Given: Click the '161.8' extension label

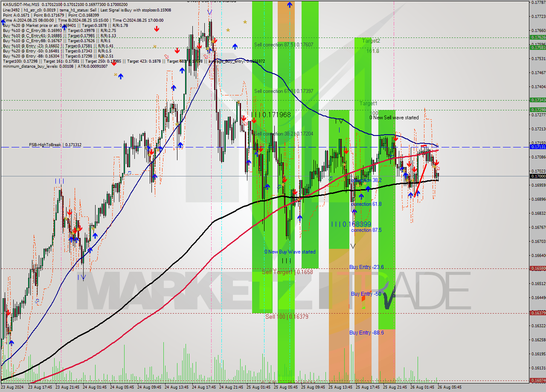Looking at the screenshot, I should (372, 51).
